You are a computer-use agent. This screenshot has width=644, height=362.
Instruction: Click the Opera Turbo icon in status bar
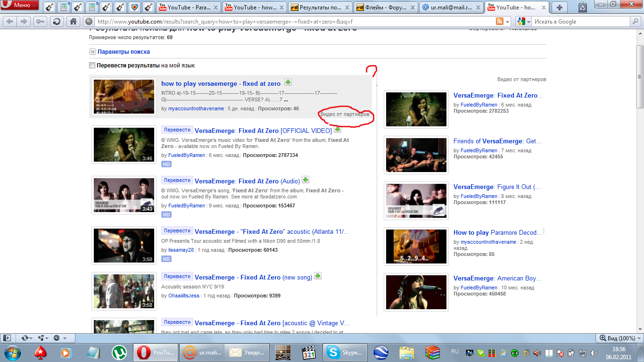57,338
